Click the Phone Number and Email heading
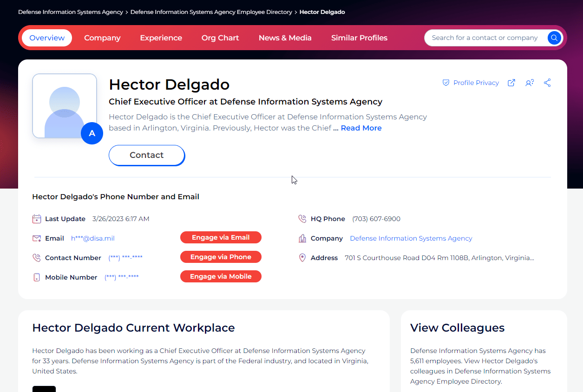This screenshot has height=392, width=583. (x=116, y=197)
